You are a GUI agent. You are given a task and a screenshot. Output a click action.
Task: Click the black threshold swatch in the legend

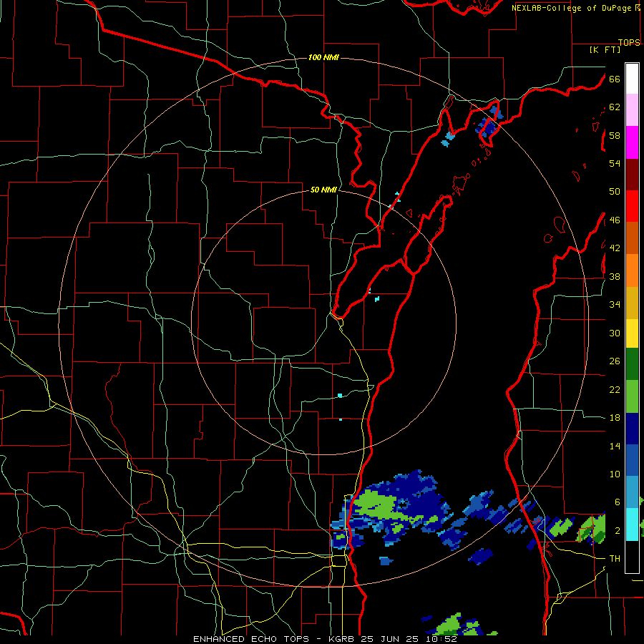coord(632,557)
